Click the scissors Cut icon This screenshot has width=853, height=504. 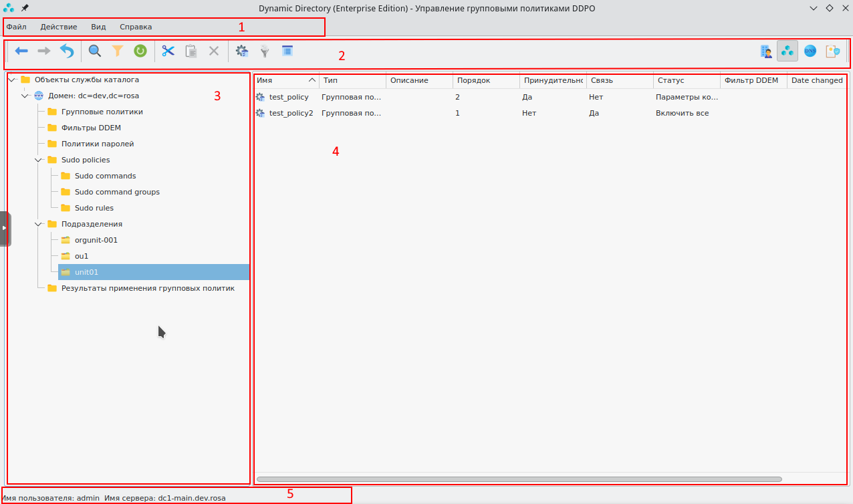pos(168,51)
